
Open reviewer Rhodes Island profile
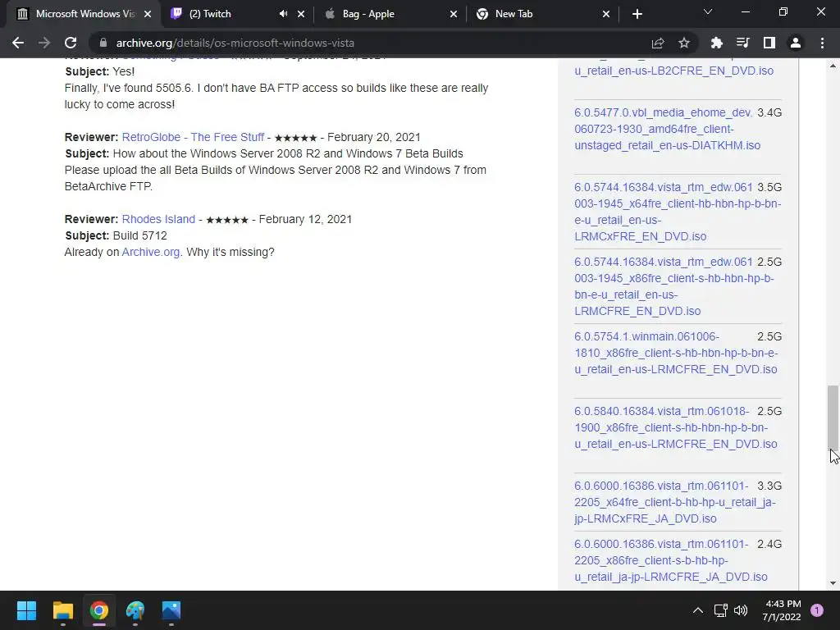click(158, 219)
